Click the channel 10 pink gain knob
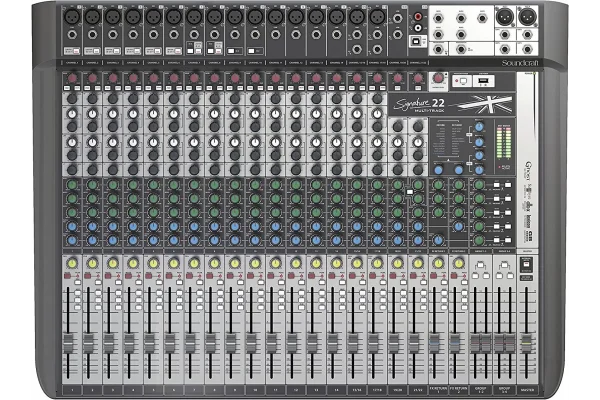600x400 pixels. (255, 78)
